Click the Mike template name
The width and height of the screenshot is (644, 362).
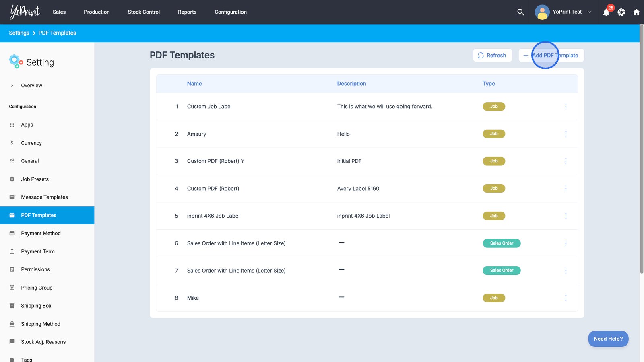193,298
